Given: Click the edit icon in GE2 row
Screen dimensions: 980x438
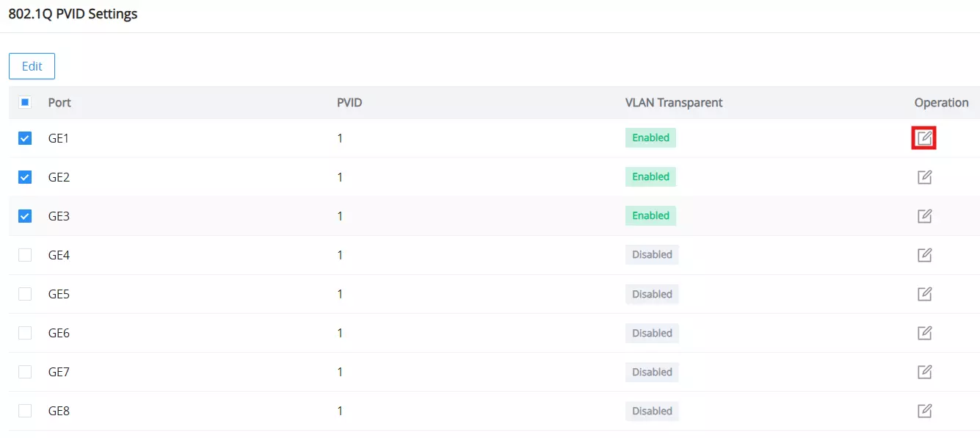Looking at the screenshot, I should pyautogui.click(x=924, y=177).
